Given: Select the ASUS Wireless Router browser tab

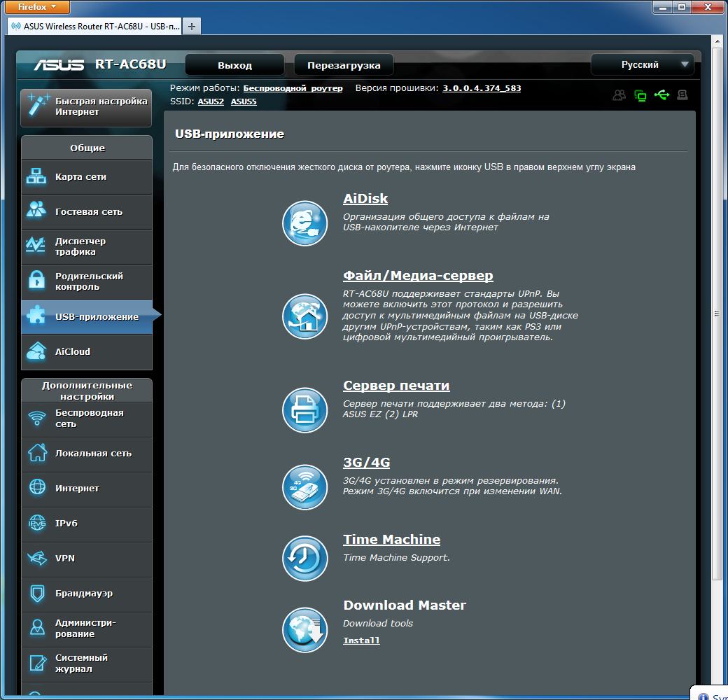Looking at the screenshot, I should click(x=94, y=27).
